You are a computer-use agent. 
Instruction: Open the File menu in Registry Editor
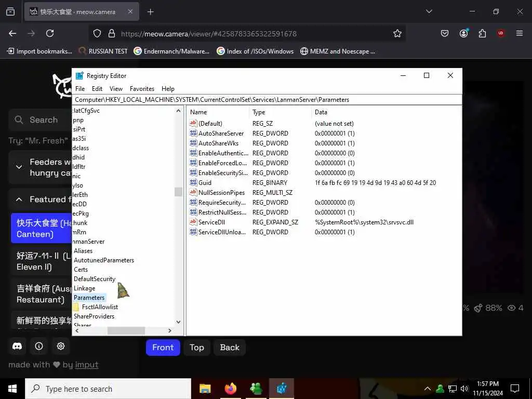pyautogui.click(x=80, y=88)
